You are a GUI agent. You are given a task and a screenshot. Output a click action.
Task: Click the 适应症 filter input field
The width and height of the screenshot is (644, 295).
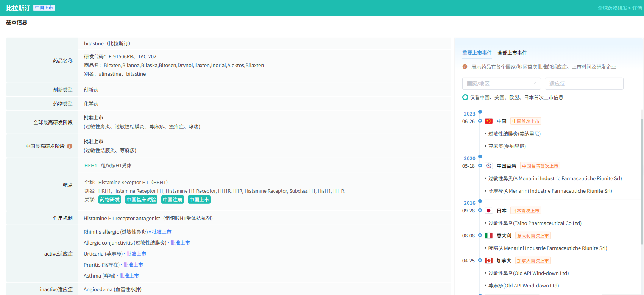(584, 84)
